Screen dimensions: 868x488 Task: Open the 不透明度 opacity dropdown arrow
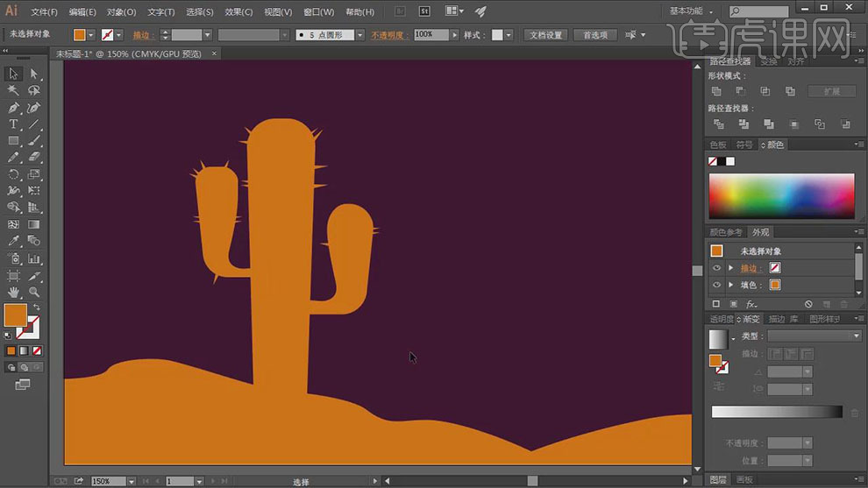(x=454, y=35)
